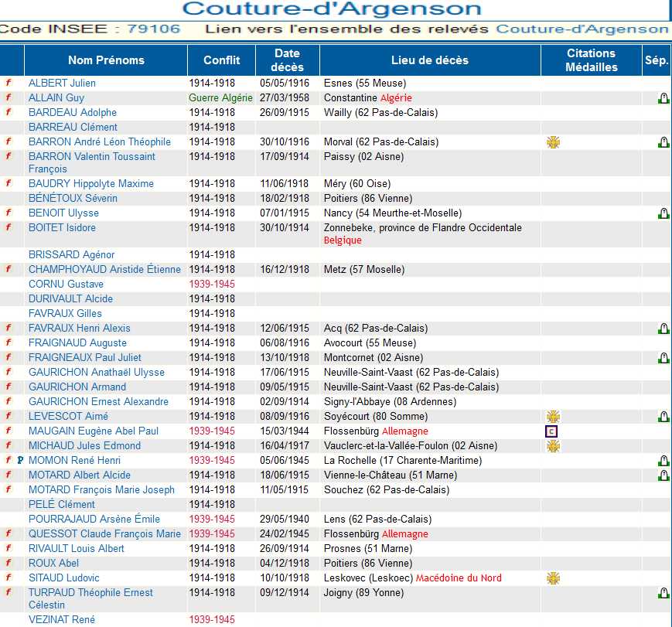This screenshot has width=672, height=627.
Task: Sort by the 'Nom Prénoms' column header
Action: (106, 60)
